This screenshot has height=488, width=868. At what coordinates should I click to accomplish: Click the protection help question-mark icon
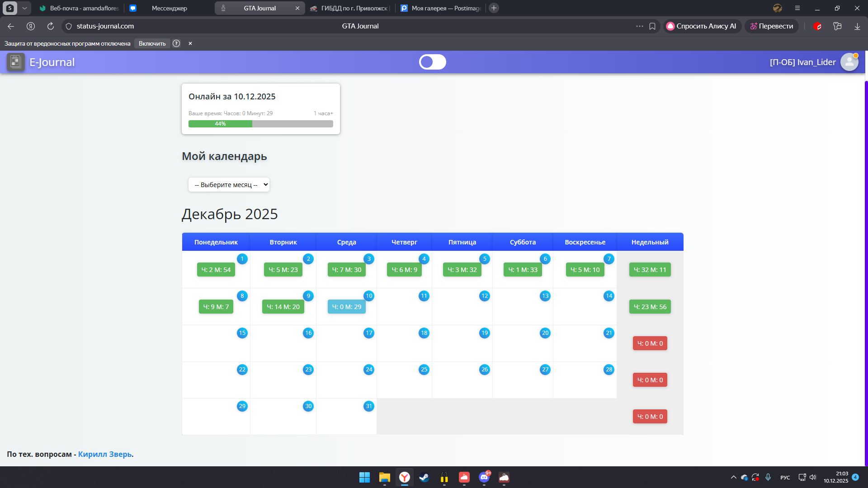click(x=176, y=43)
